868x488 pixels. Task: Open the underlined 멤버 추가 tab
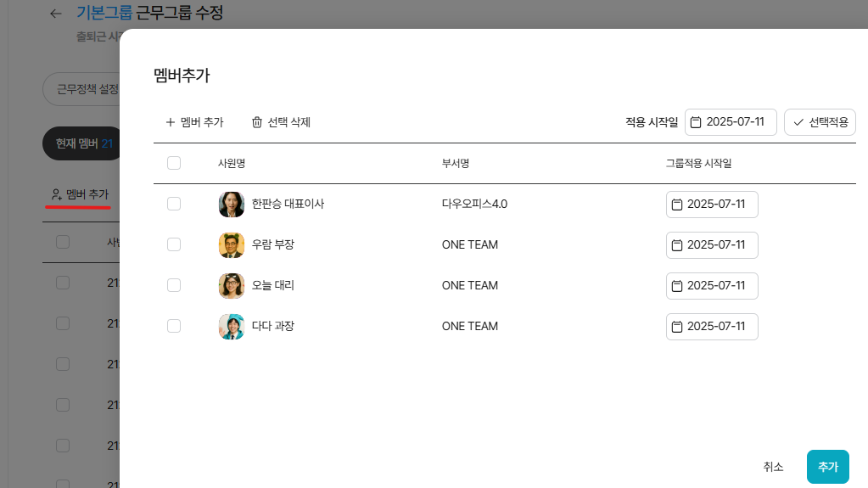tap(80, 194)
